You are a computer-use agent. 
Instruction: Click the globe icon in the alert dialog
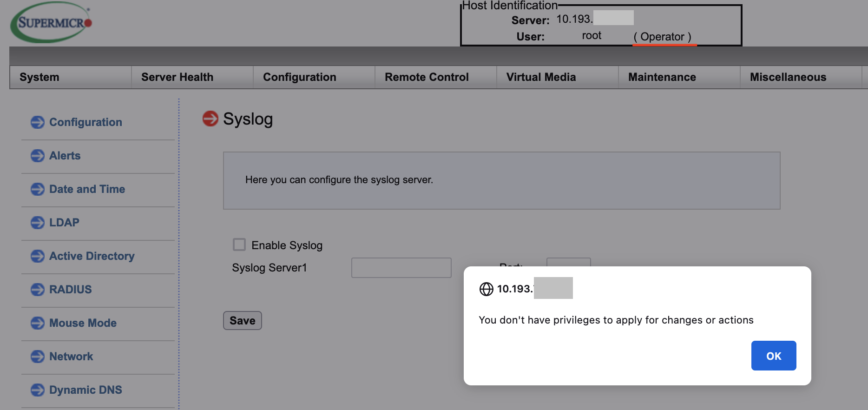tap(487, 289)
